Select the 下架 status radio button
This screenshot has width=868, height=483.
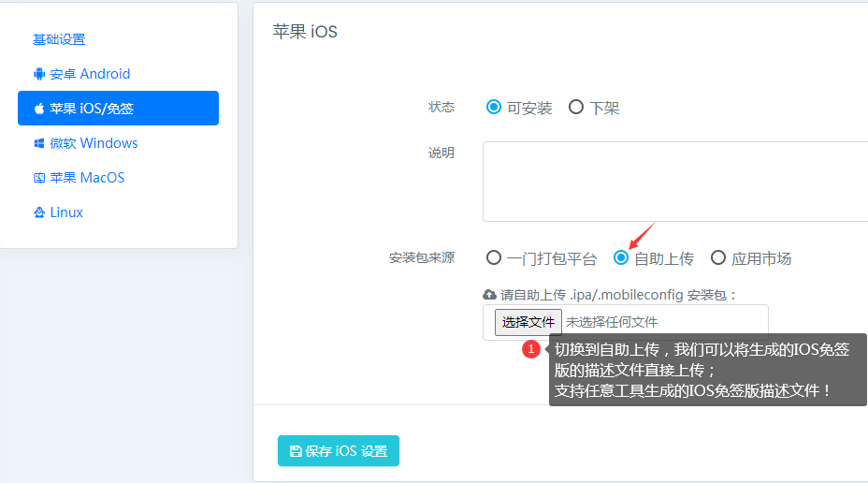[x=576, y=107]
